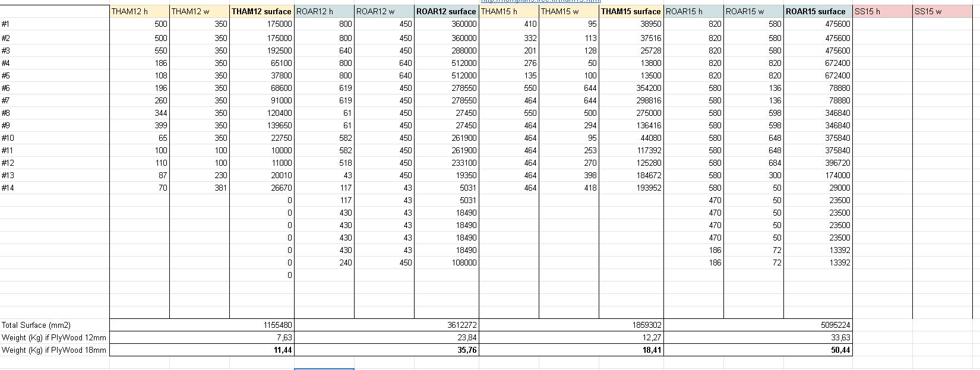Select the ROAR12 surface cell 233100

pos(447,163)
